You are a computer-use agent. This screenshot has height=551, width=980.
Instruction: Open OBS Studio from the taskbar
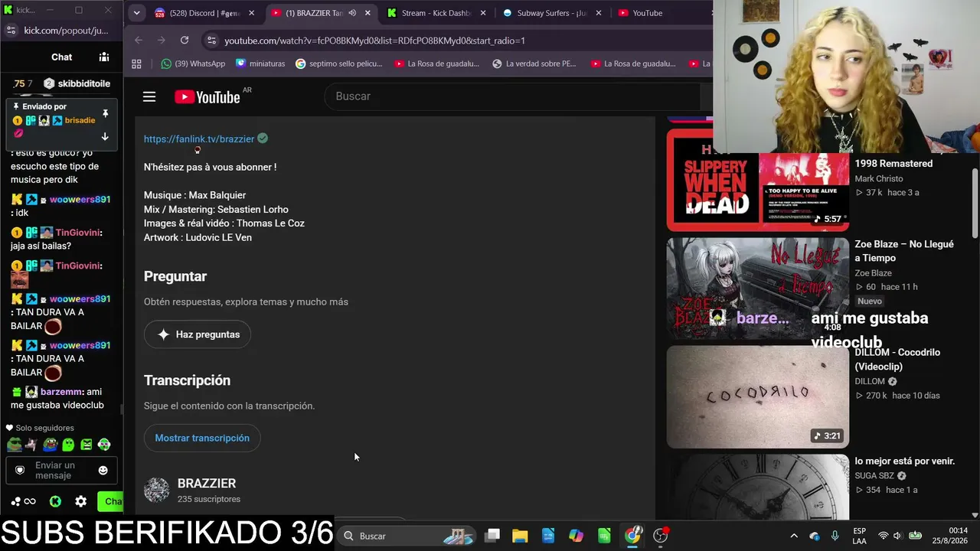coord(661,536)
